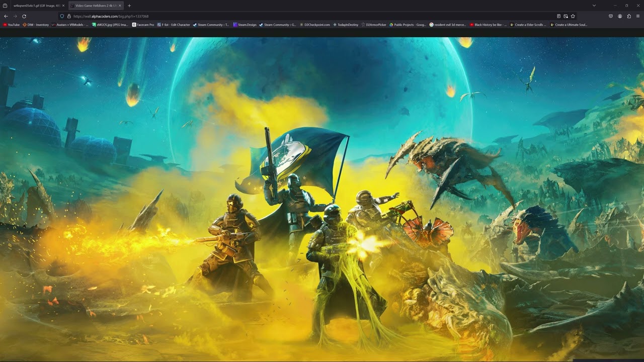644x362 pixels.
Task: Go forward one page
Action: click(x=15, y=16)
